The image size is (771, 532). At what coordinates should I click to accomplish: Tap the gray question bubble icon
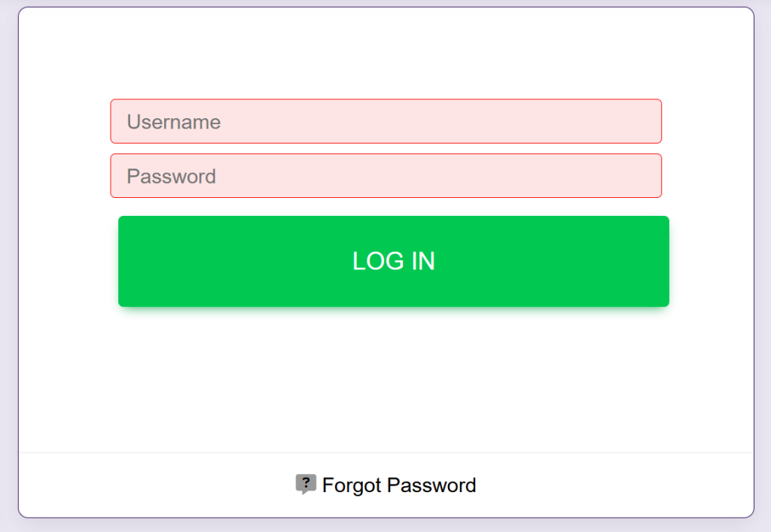305,484
